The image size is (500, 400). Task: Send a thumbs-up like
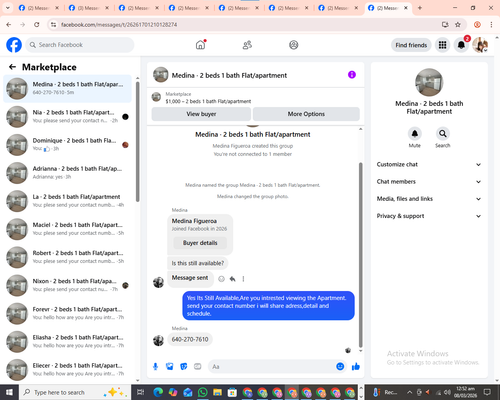pos(356,367)
